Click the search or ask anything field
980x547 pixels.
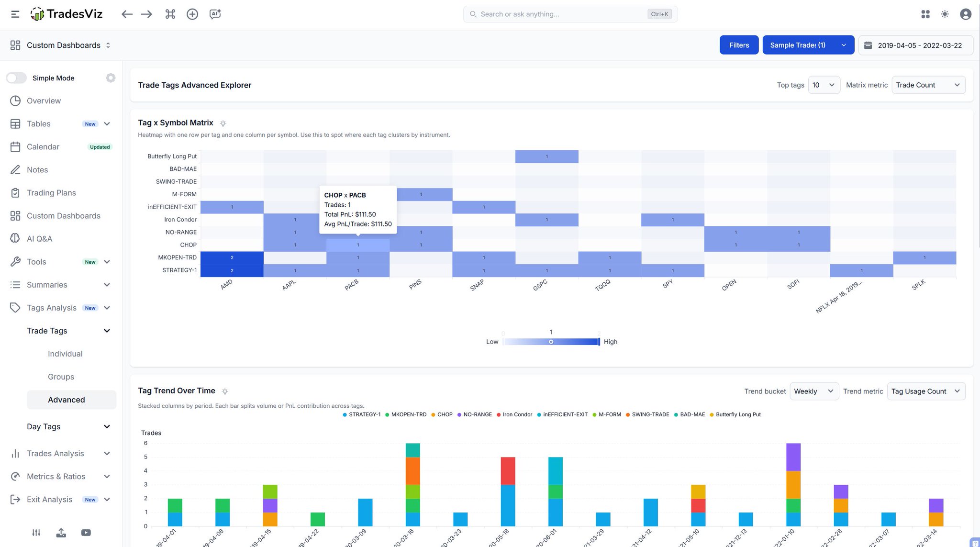(x=570, y=14)
